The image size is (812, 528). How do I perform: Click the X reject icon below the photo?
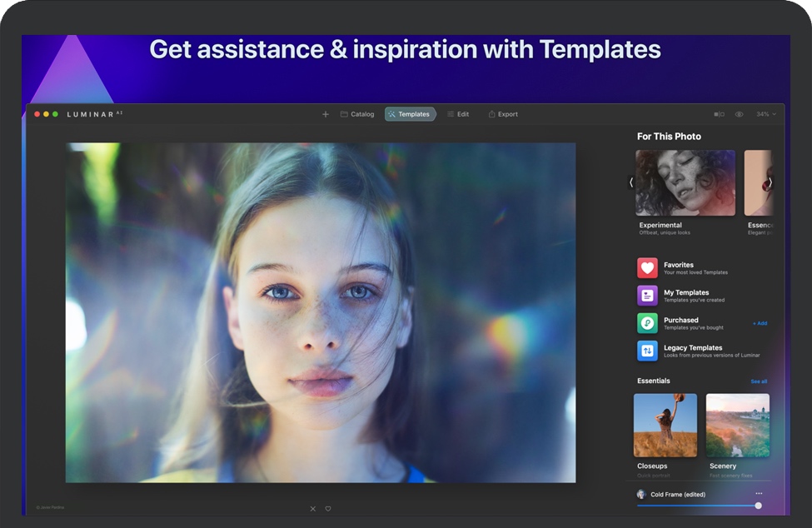313,509
